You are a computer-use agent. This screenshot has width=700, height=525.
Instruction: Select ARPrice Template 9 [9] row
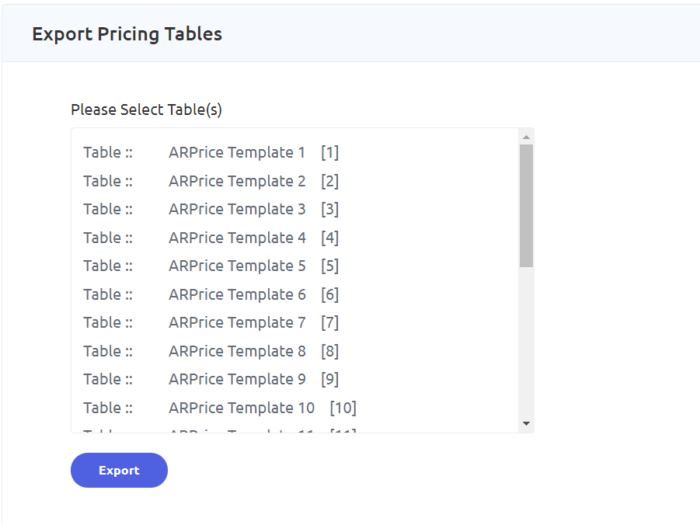pyautogui.click(x=295, y=379)
